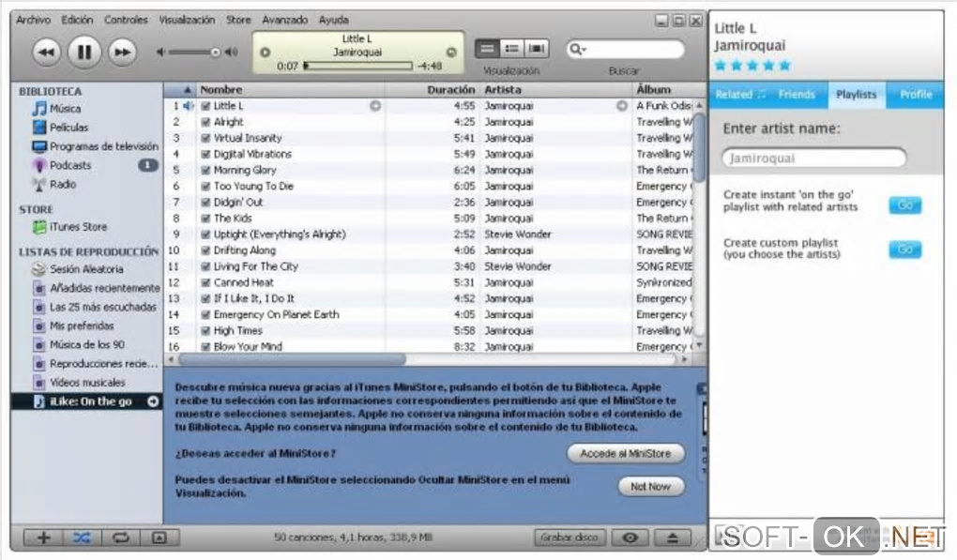Screen dimensions: 957x560
Task: Sort by the Nombre column header
Action: pyautogui.click(x=291, y=90)
